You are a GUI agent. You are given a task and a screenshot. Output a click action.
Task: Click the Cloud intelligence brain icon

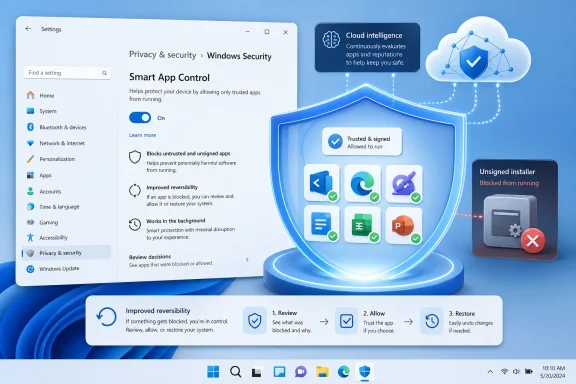click(331, 39)
